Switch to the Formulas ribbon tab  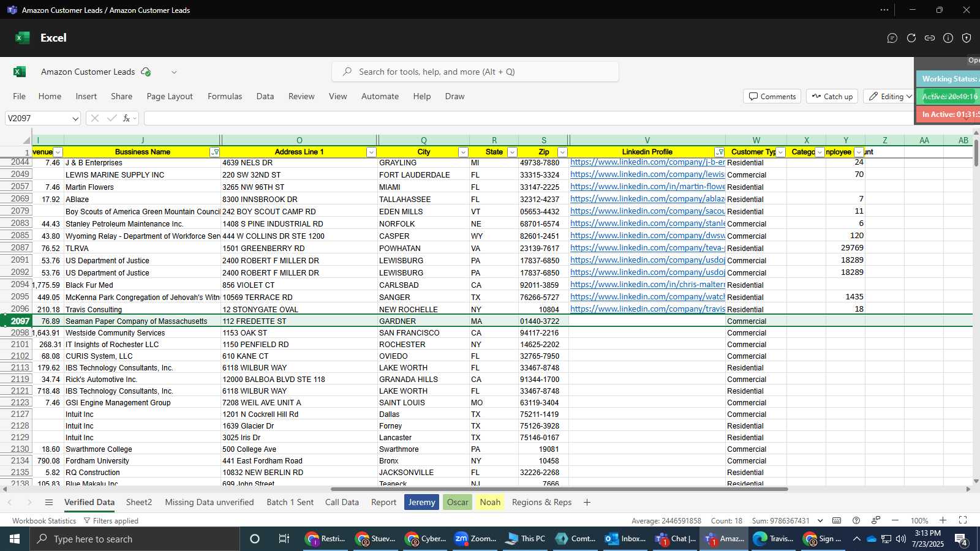pos(225,96)
